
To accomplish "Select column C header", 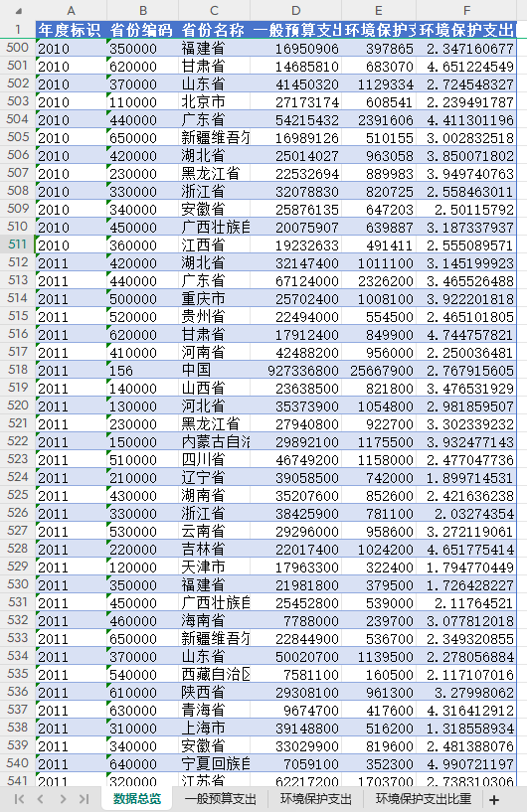I will [214, 10].
